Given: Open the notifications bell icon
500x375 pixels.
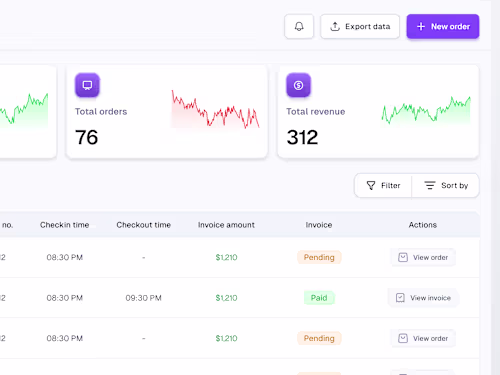Looking at the screenshot, I should [x=299, y=26].
